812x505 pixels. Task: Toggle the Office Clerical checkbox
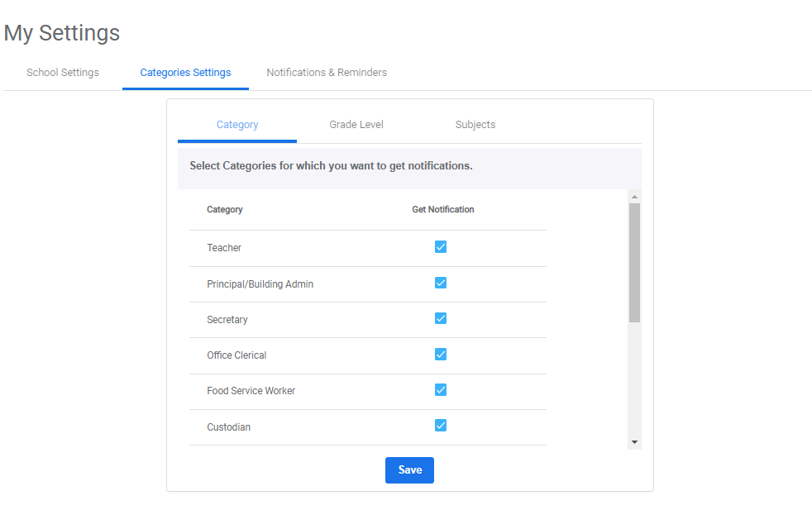441,355
